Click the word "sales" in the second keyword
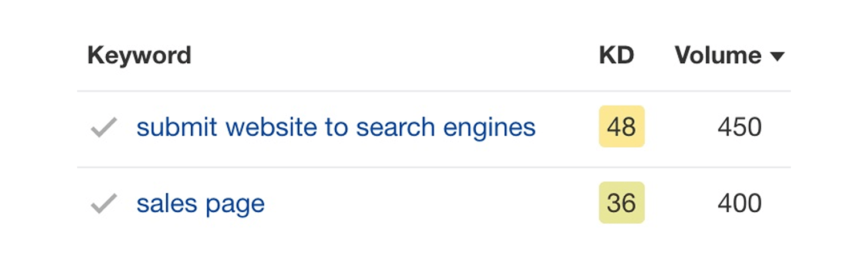The height and width of the screenshot is (267, 868). point(166,204)
